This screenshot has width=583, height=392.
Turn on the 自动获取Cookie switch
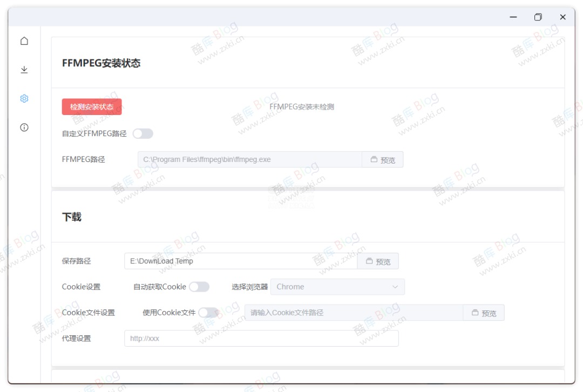199,287
